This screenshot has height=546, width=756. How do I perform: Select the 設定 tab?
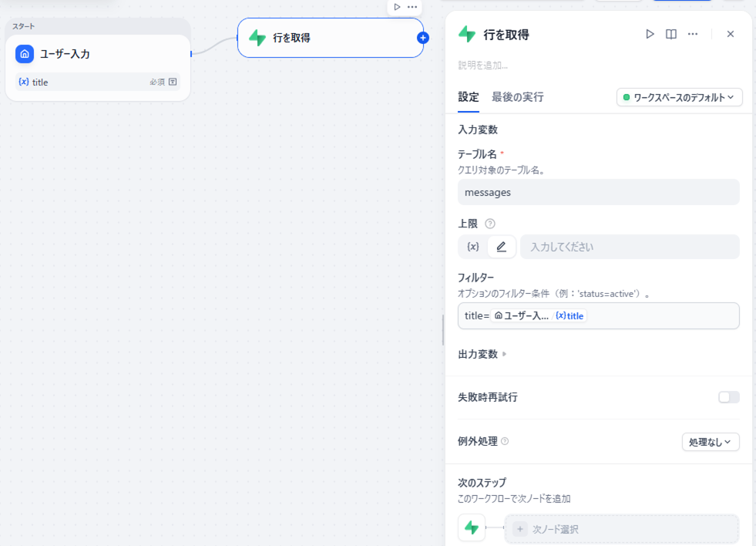pos(469,97)
